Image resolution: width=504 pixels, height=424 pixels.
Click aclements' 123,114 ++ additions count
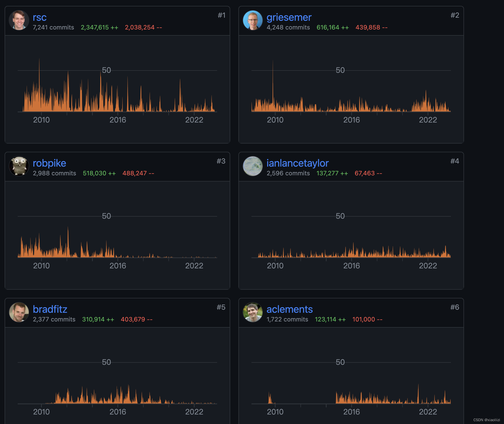[330, 319]
